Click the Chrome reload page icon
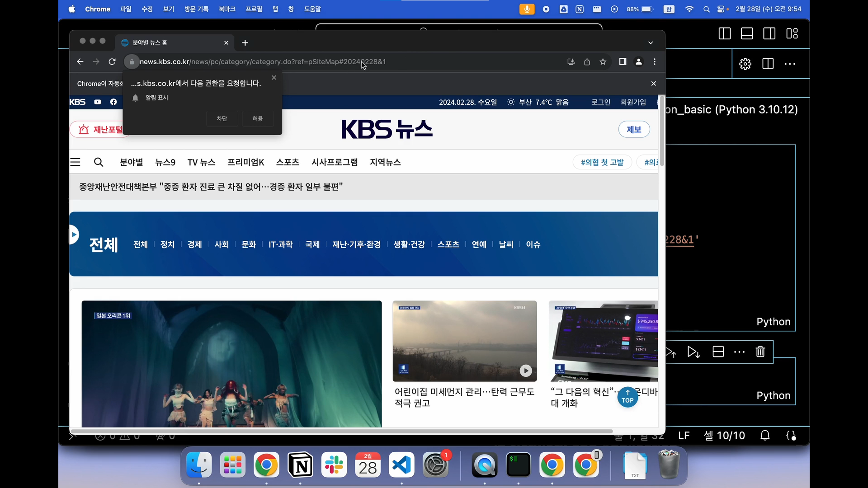The width and height of the screenshot is (868, 488). [x=112, y=62]
